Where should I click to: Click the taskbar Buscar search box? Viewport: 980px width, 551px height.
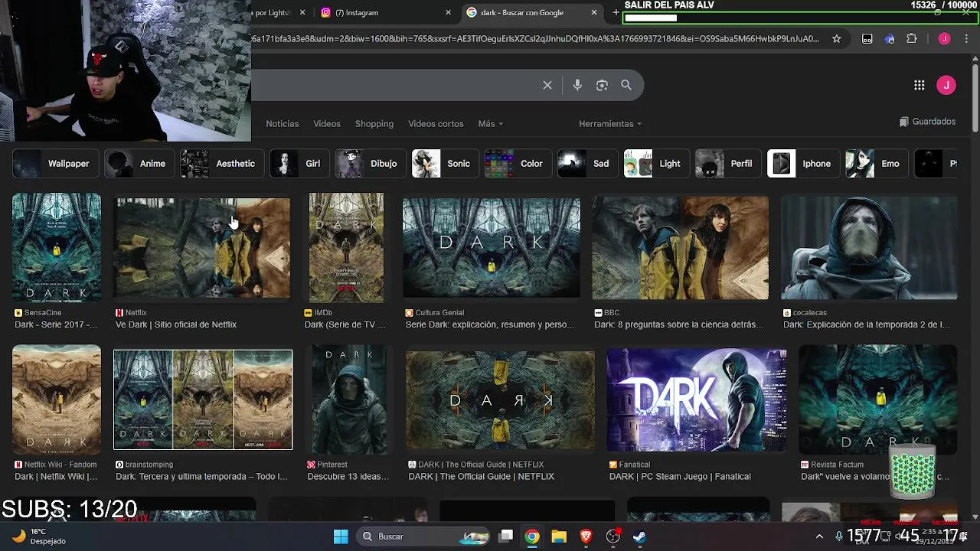[424, 536]
